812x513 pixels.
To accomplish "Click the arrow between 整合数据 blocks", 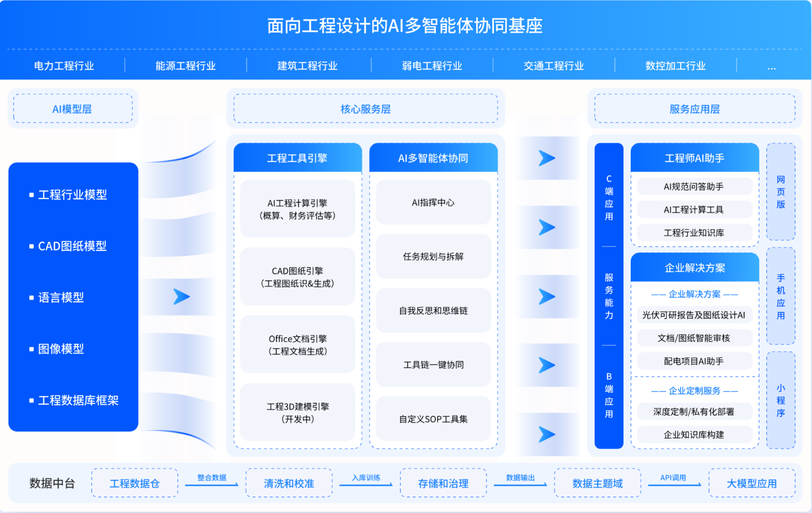I will point(212,485).
